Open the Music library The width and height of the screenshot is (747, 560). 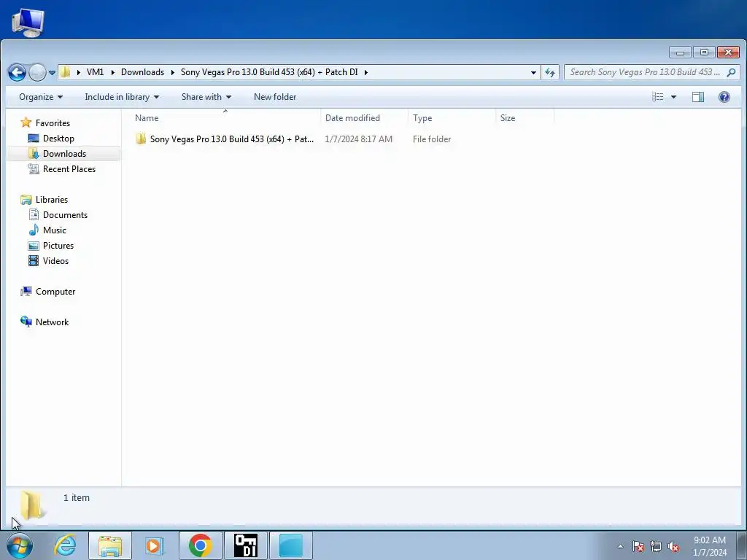pyautogui.click(x=54, y=230)
